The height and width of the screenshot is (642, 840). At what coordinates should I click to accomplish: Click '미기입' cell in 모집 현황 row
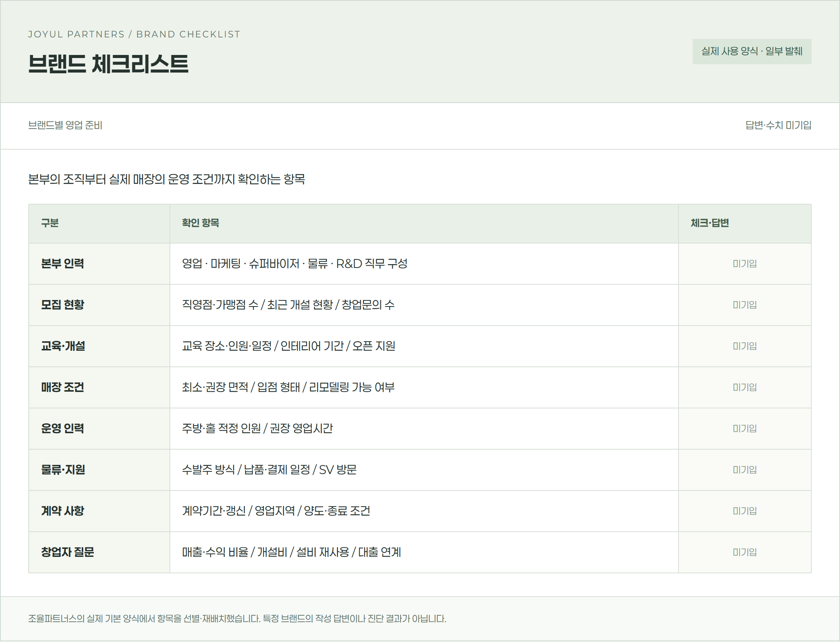click(x=745, y=305)
